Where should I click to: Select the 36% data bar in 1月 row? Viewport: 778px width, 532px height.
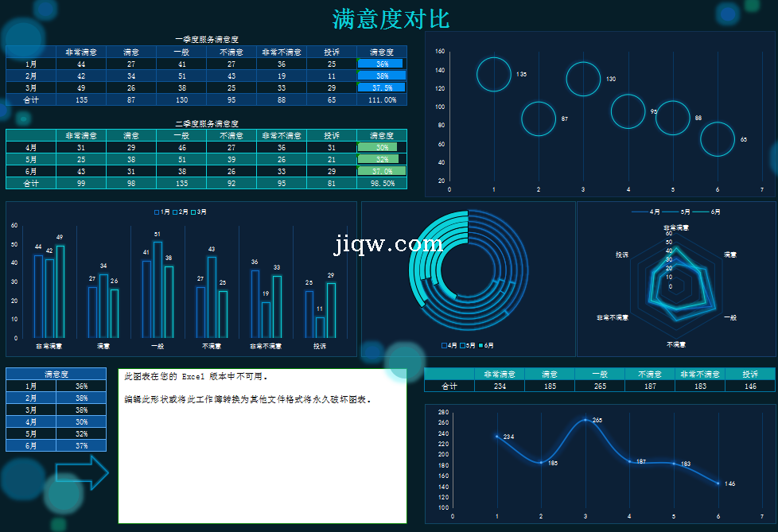tap(380, 64)
